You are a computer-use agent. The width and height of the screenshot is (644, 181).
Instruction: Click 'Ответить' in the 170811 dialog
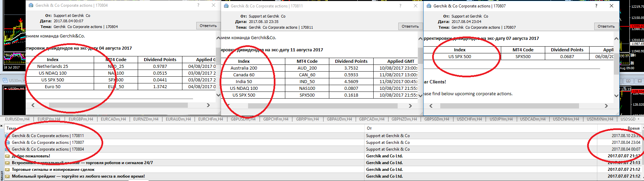click(x=410, y=26)
